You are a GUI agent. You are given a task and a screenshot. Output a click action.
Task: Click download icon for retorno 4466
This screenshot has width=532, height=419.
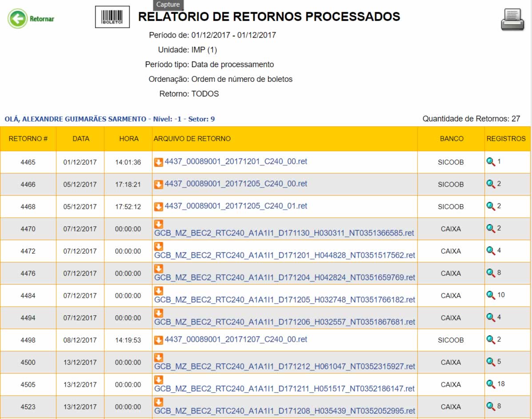tap(159, 184)
